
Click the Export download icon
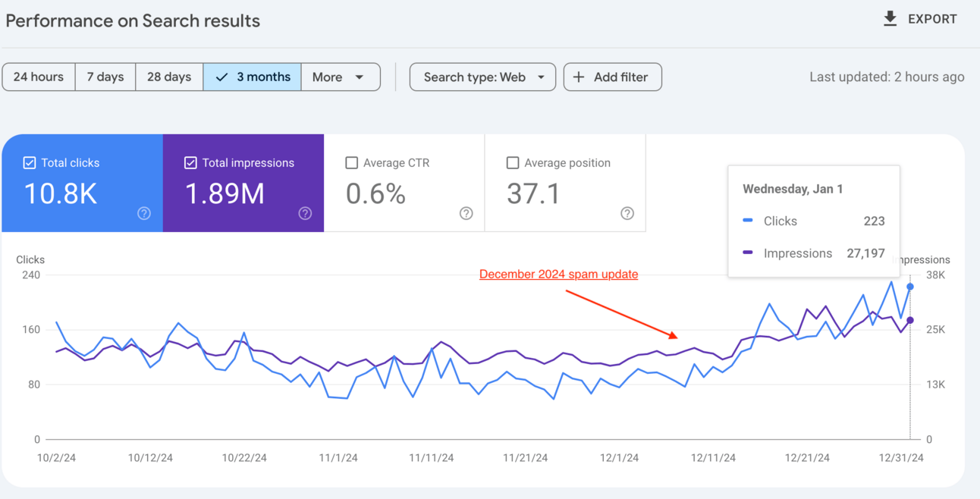[890, 19]
